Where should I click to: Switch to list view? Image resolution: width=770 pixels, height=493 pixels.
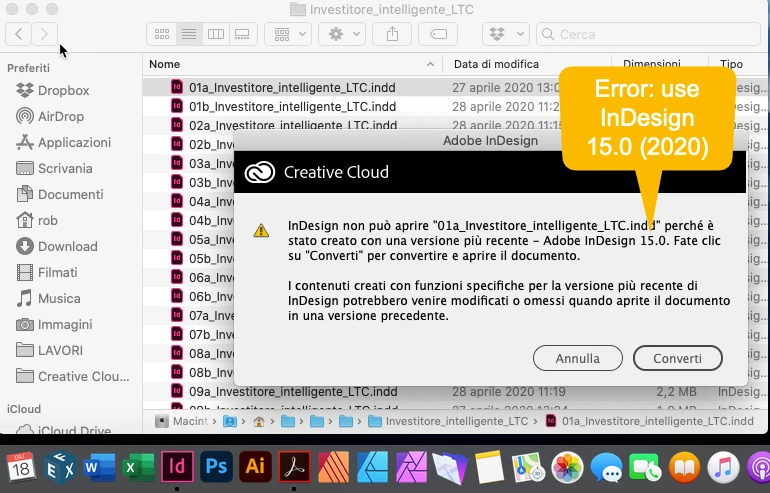[189, 34]
